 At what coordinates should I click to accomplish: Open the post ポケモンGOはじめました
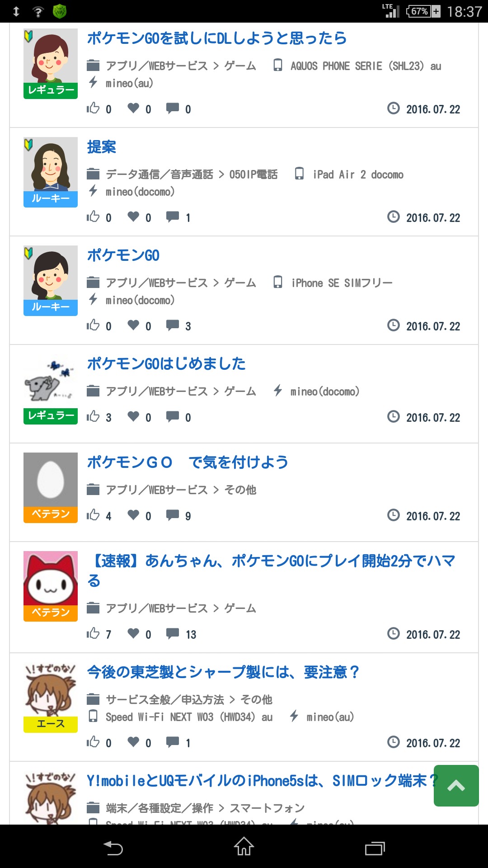click(x=166, y=364)
